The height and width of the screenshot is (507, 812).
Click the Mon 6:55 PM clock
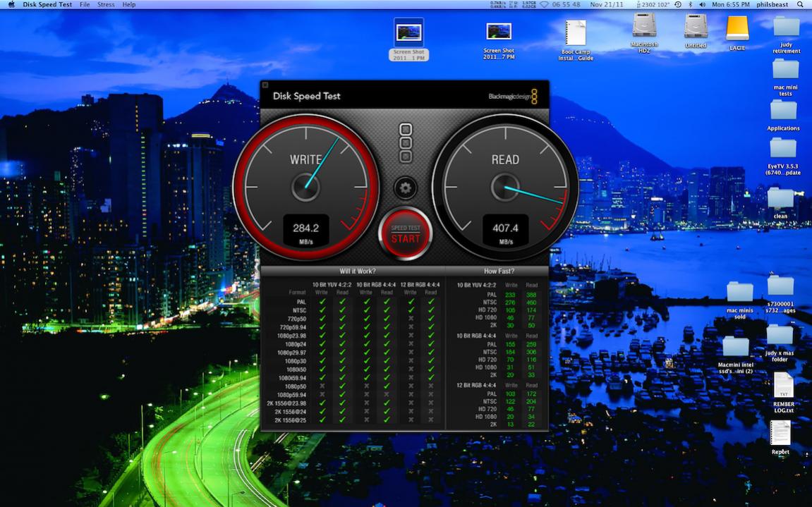pyautogui.click(x=731, y=4)
